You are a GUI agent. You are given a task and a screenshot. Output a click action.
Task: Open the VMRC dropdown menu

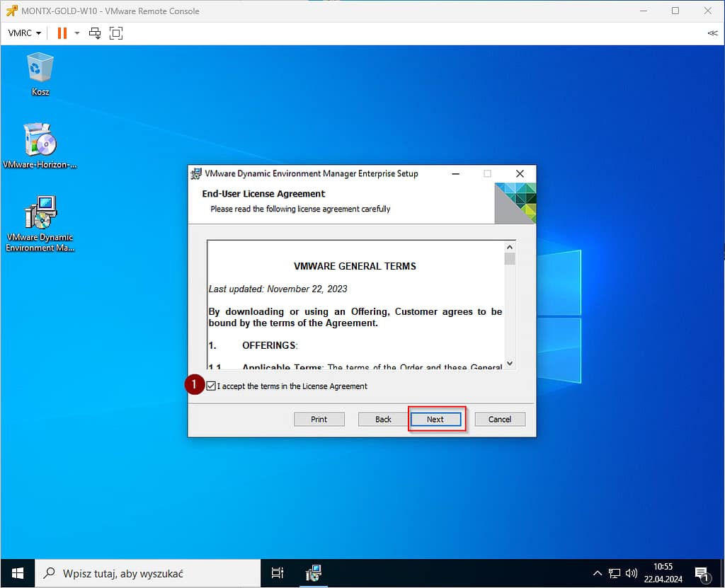[25, 33]
